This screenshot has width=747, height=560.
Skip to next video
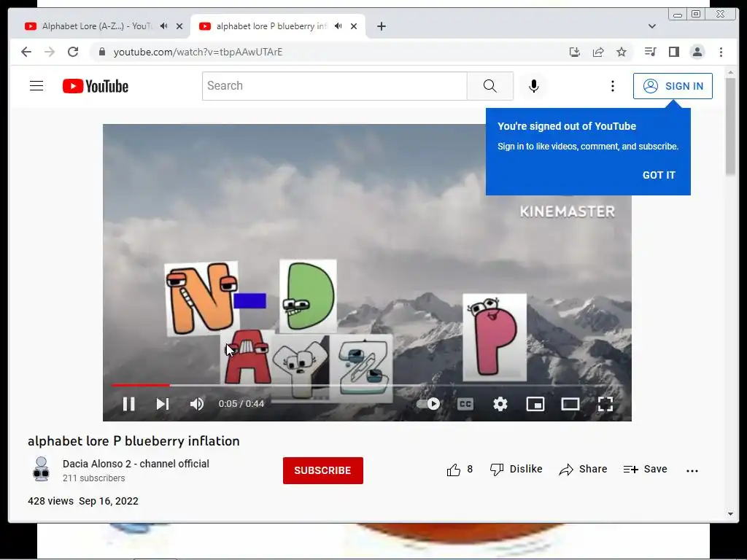(163, 404)
